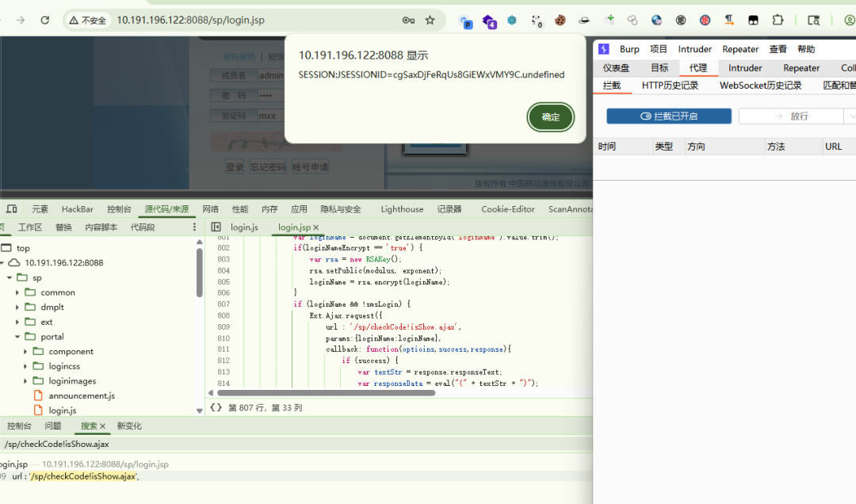Click the cookie extension icon
The height and width of the screenshot is (504, 856).
tap(560, 20)
